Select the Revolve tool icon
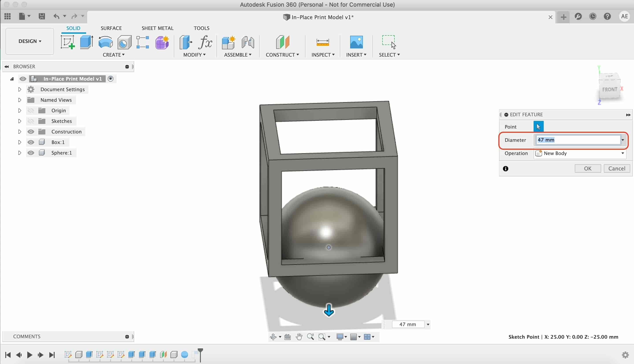Image resolution: width=634 pixels, height=364 pixels. tap(105, 42)
